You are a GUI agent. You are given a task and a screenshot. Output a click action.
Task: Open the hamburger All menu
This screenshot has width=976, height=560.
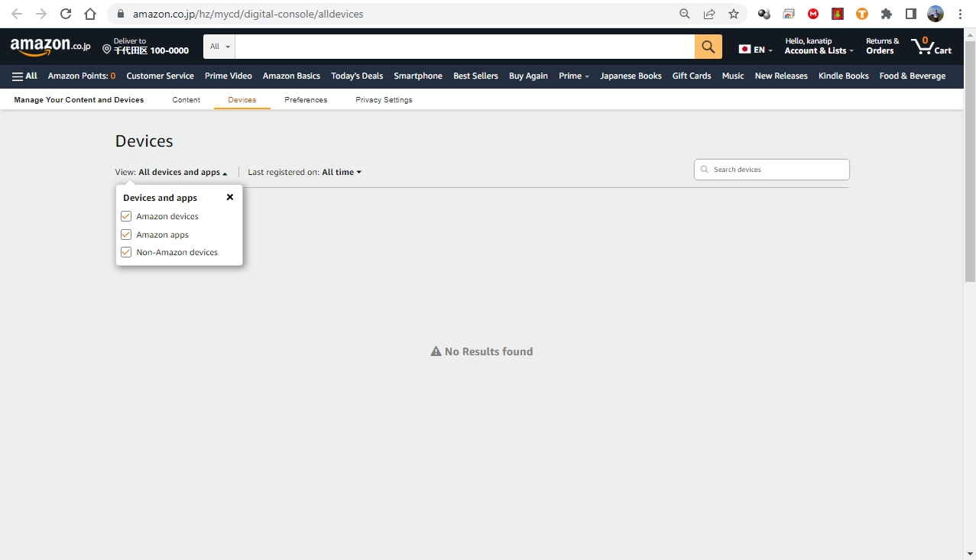(24, 76)
